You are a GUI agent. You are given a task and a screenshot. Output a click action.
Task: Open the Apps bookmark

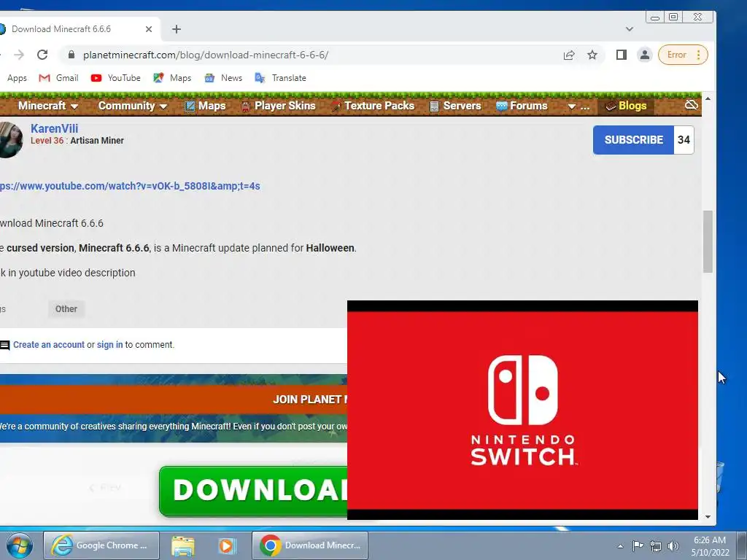[x=17, y=78]
